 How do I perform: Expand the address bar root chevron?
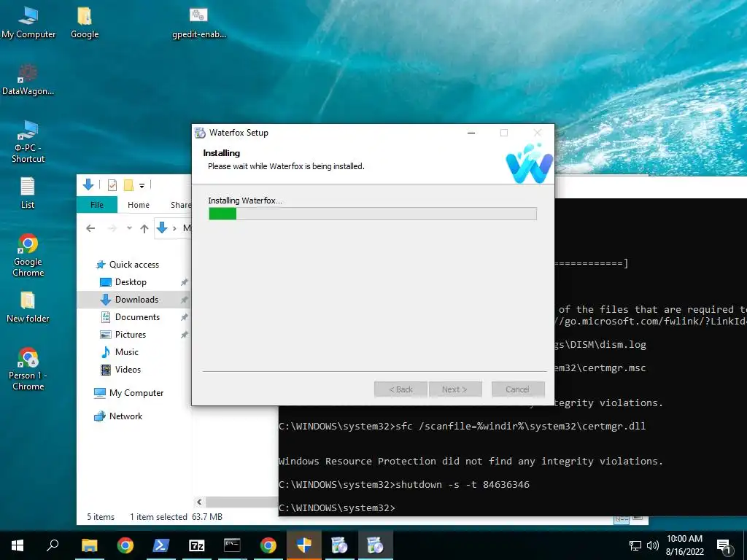(174, 228)
